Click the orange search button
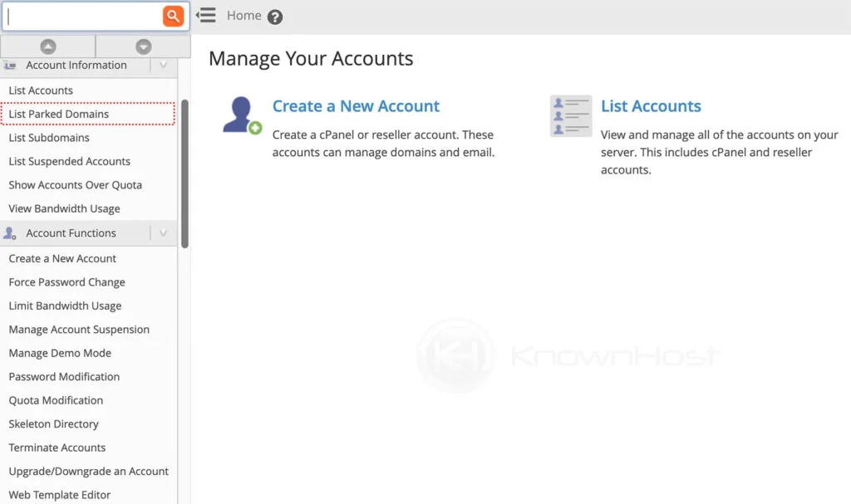This screenshot has height=504, width=851. tap(173, 17)
